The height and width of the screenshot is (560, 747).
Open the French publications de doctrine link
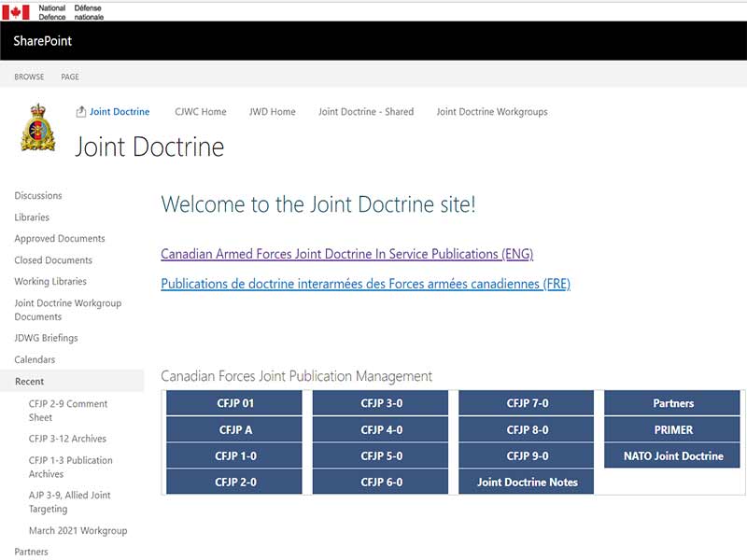(365, 284)
